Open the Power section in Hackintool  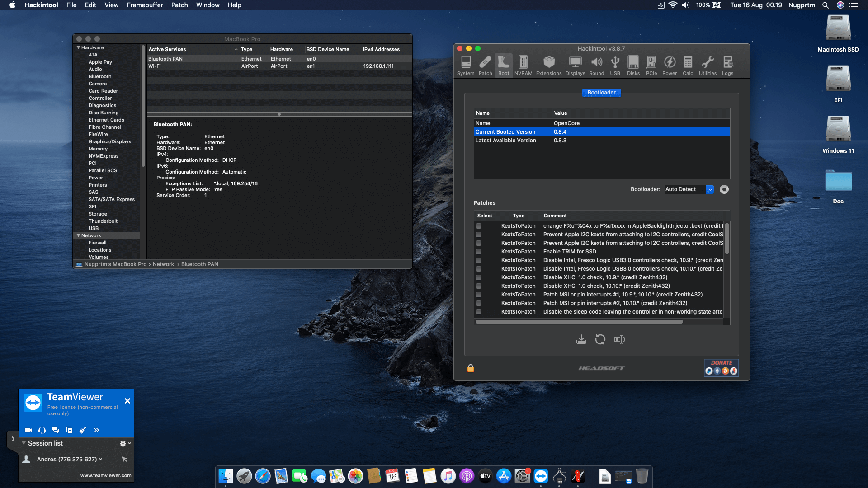670,66
